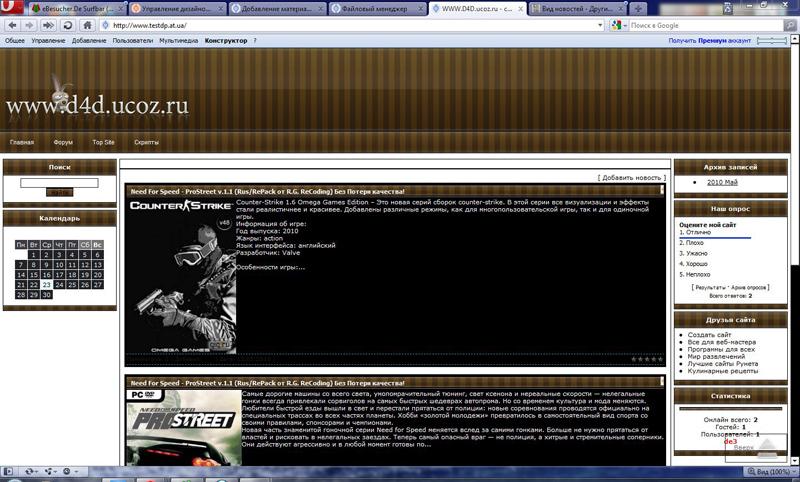Open the poll Результаты link
This screenshot has height=482, width=800.
click(711, 288)
